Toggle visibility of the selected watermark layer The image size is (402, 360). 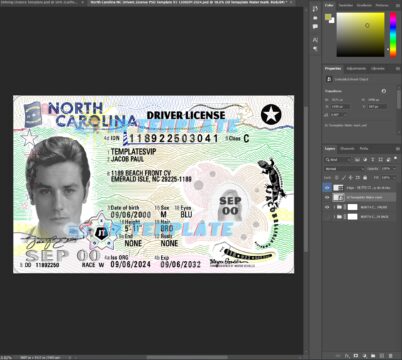point(327,197)
